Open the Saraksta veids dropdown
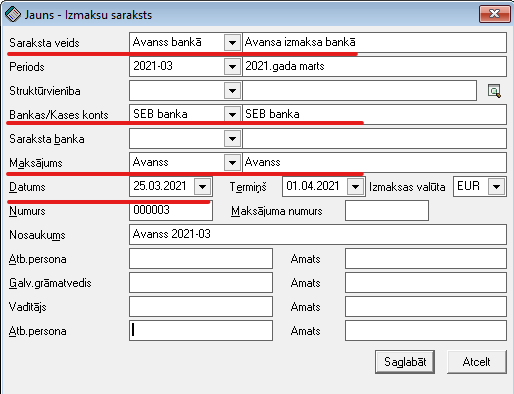This screenshot has height=394, width=514. pyautogui.click(x=232, y=43)
